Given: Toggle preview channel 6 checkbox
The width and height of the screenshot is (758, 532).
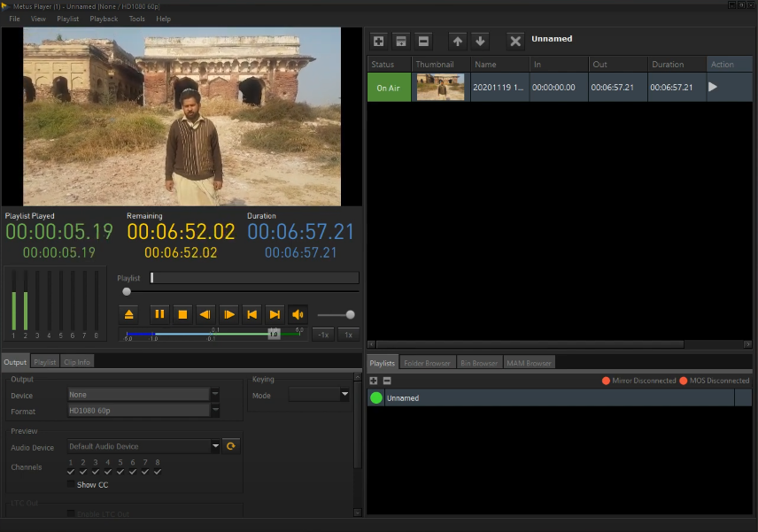Looking at the screenshot, I should click(x=133, y=472).
